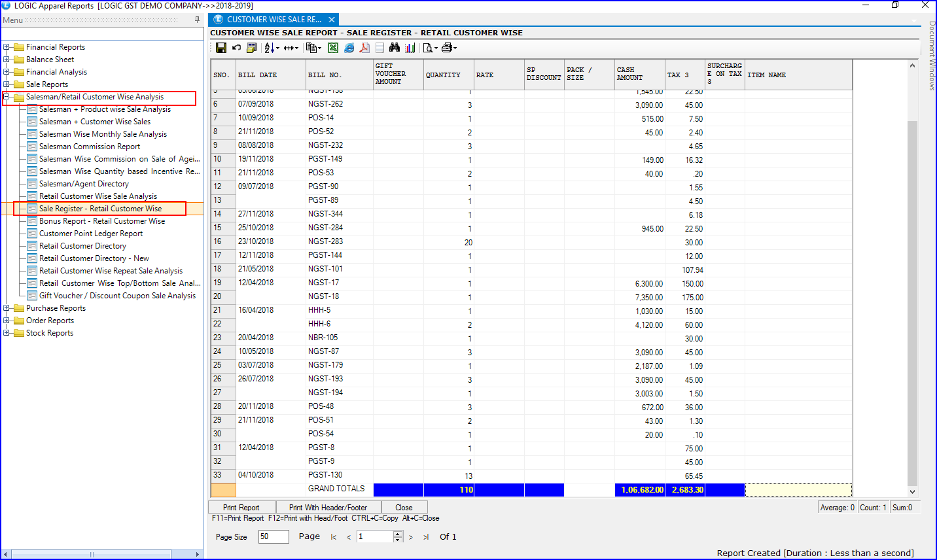Open the sort options dropdown arrow
The image size is (937, 560).
tap(277, 48)
